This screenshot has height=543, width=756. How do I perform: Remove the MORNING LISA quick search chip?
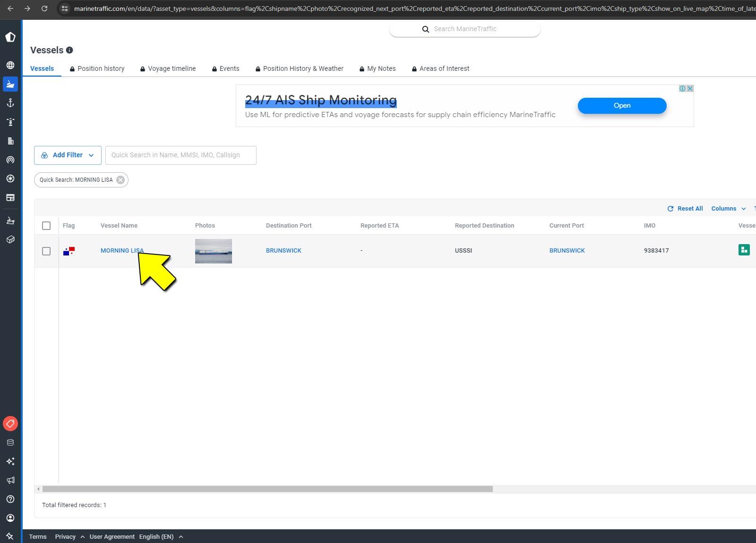(120, 180)
